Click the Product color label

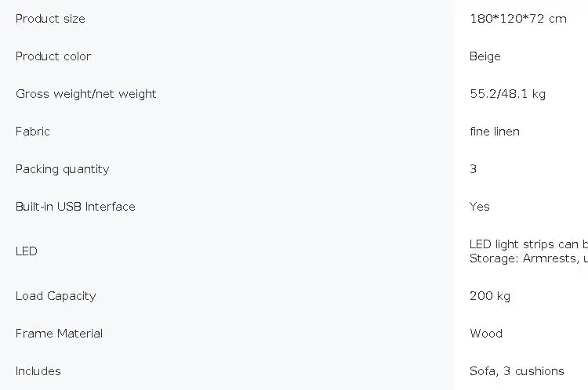[53, 56]
